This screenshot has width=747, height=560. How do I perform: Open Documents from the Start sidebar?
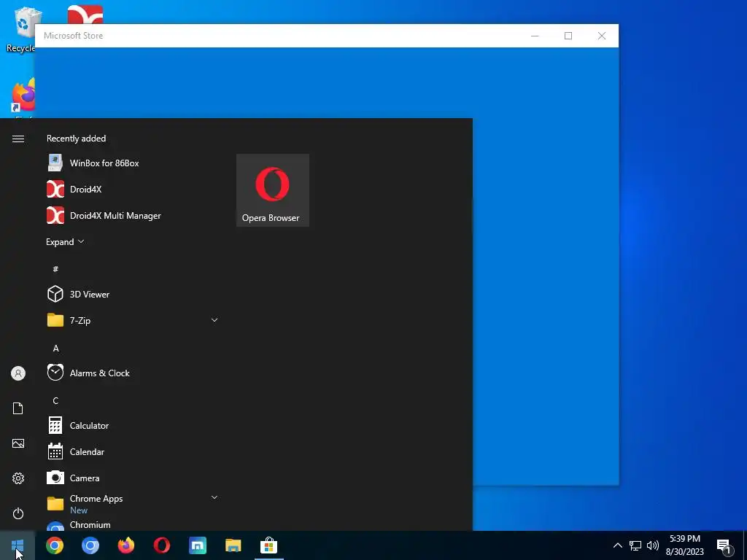[x=18, y=408]
